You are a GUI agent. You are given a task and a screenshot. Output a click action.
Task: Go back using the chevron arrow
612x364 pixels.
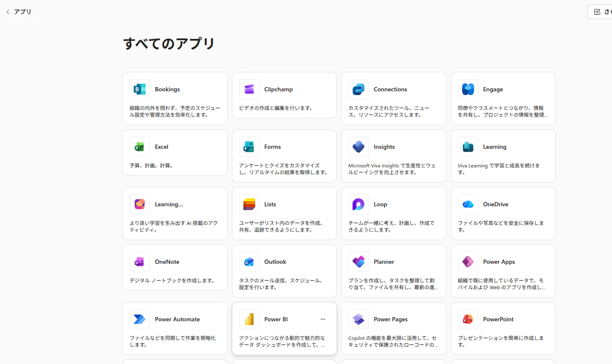coord(8,12)
